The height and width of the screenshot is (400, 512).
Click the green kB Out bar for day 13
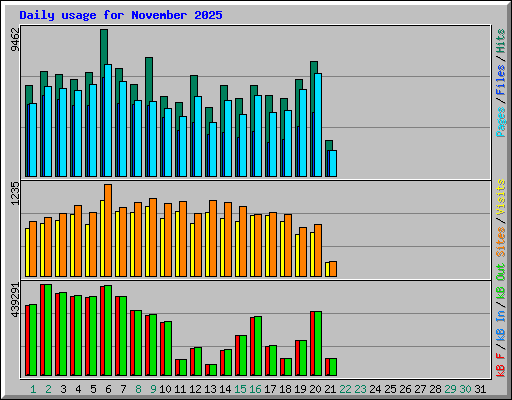tap(213, 370)
